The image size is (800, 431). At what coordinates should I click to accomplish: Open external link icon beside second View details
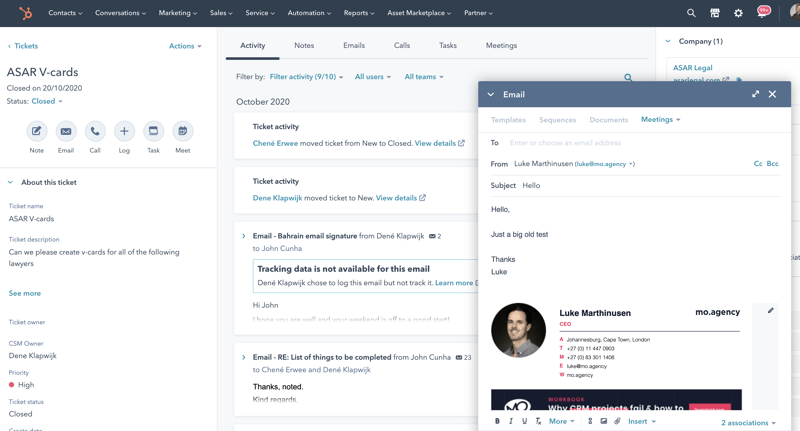pyautogui.click(x=422, y=198)
